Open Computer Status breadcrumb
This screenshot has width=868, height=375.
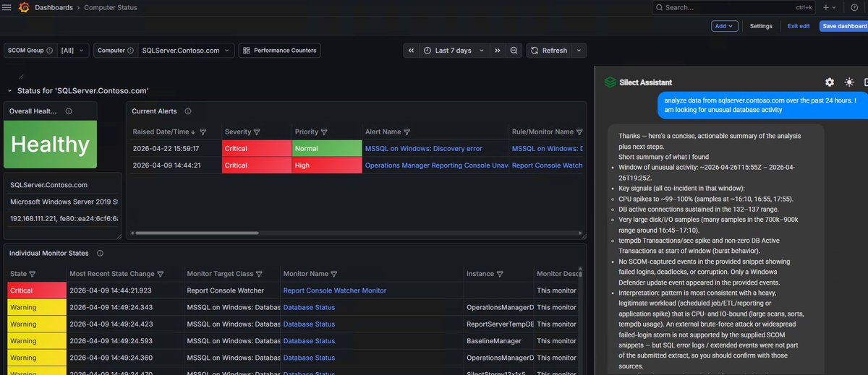tap(111, 7)
